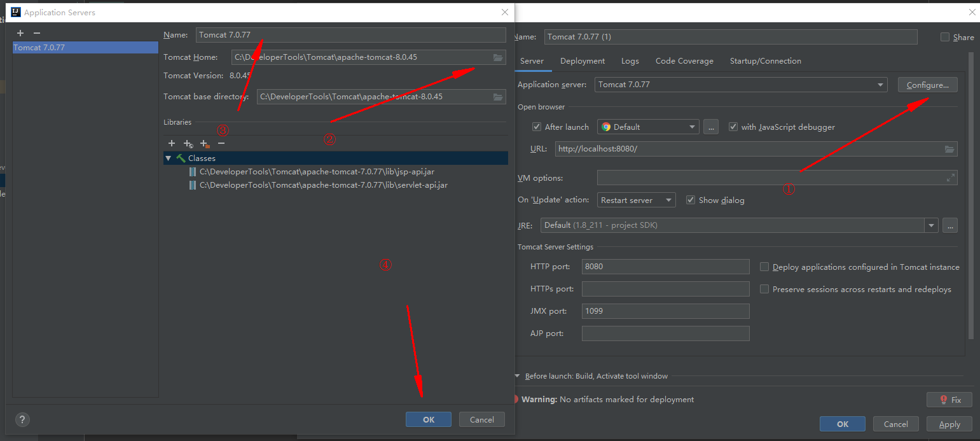980x441 pixels.
Task: Enable Preserve sessions across restarts and redeploys
Action: [764, 290]
